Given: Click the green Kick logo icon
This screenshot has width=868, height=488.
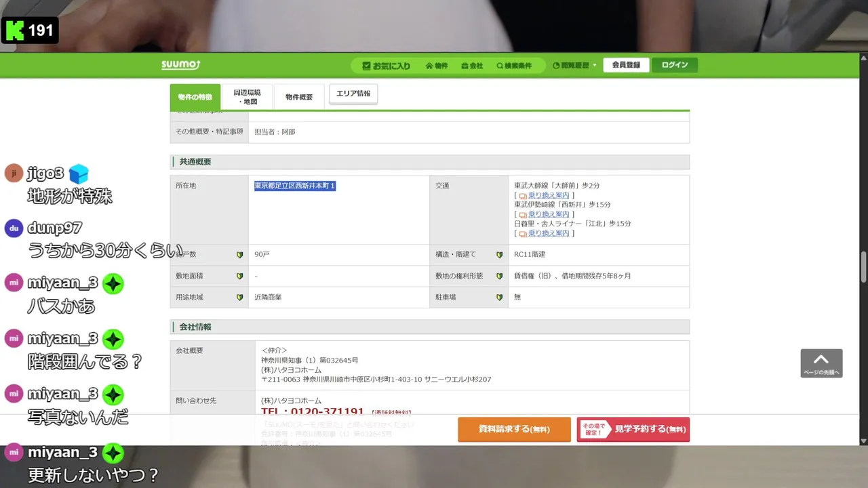Looking at the screenshot, I should 14,30.
